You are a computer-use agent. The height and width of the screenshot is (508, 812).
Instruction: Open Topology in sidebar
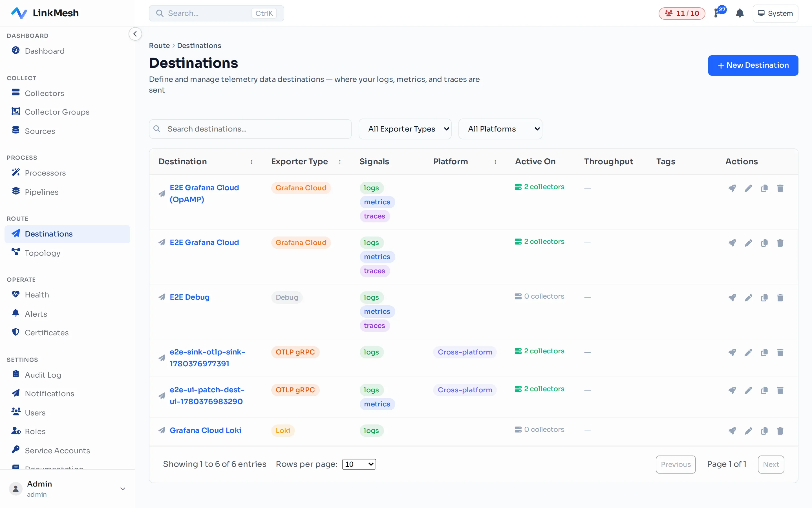[x=67, y=253]
